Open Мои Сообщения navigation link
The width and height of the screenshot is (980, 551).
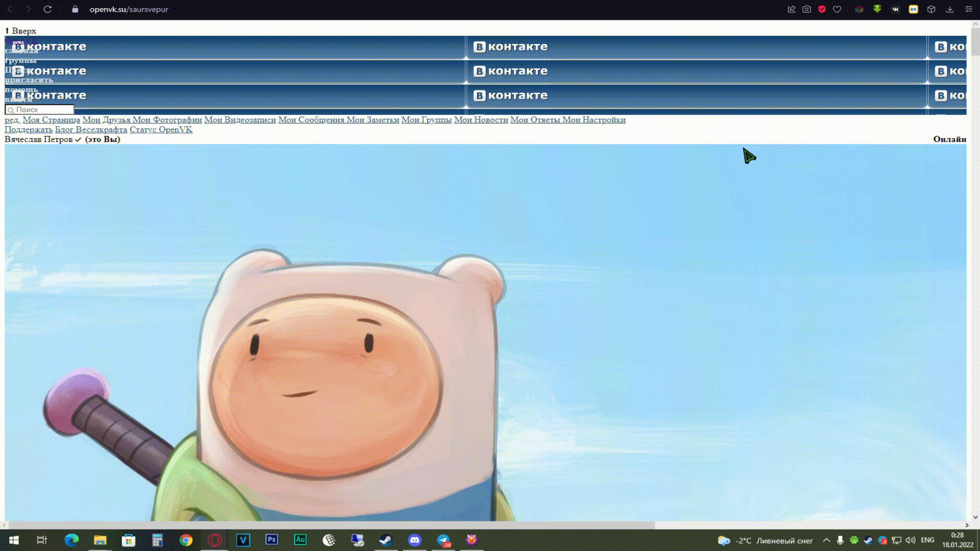pyautogui.click(x=311, y=120)
